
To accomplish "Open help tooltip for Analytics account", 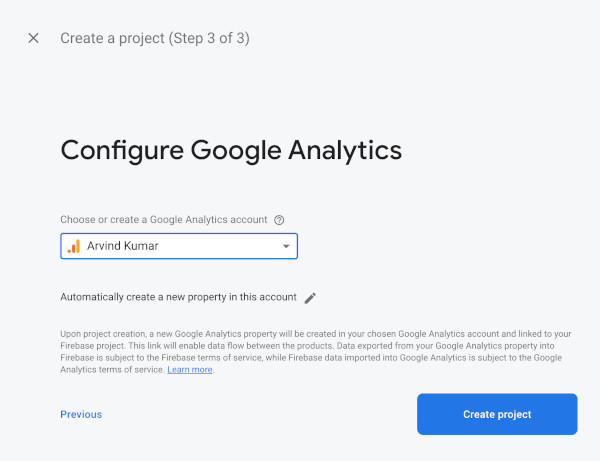I will tap(279, 220).
